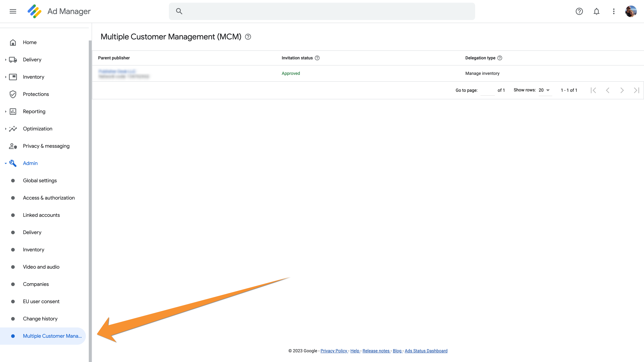Open Global settings under Admin

[40, 180]
